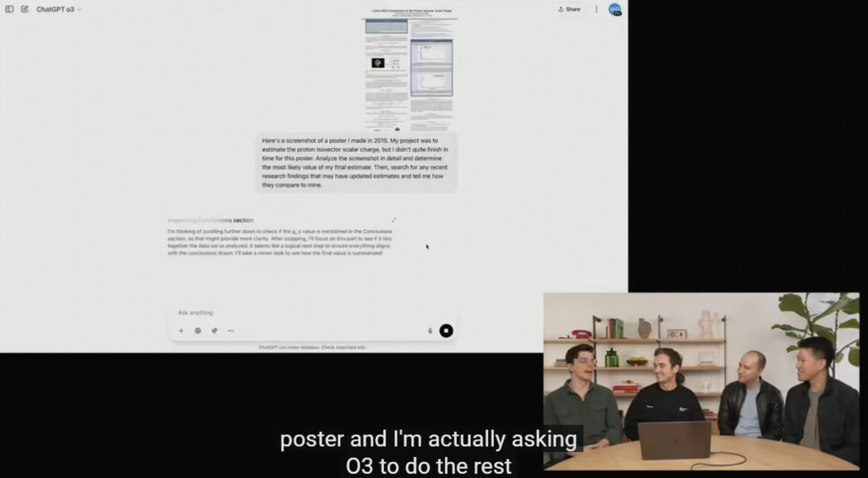The height and width of the screenshot is (478, 868).
Task: Open the ChatGPT o3 model selector
Action: coord(59,10)
